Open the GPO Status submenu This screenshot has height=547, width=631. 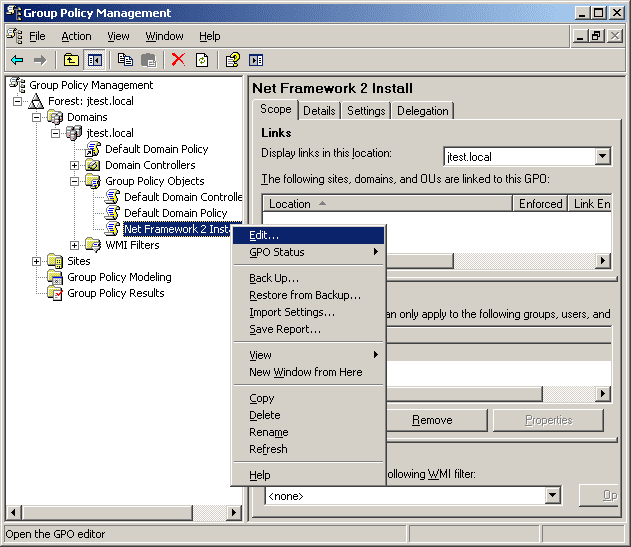coord(308,252)
